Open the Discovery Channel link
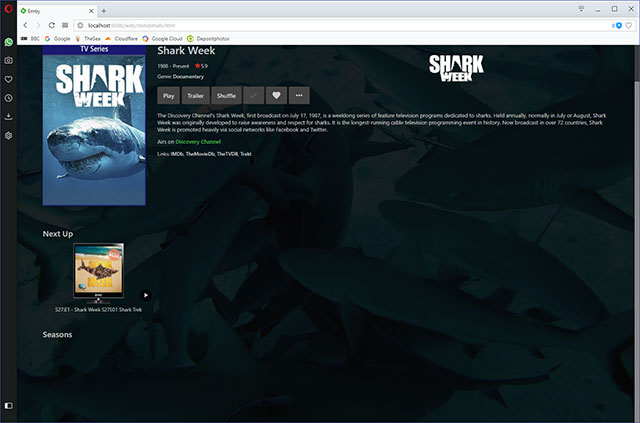 point(198,142)
